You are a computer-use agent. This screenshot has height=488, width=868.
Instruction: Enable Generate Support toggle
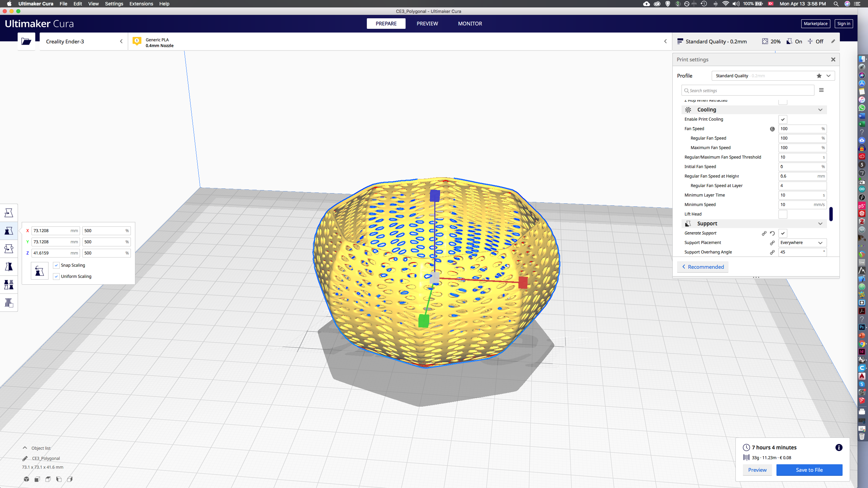point(783,233)
